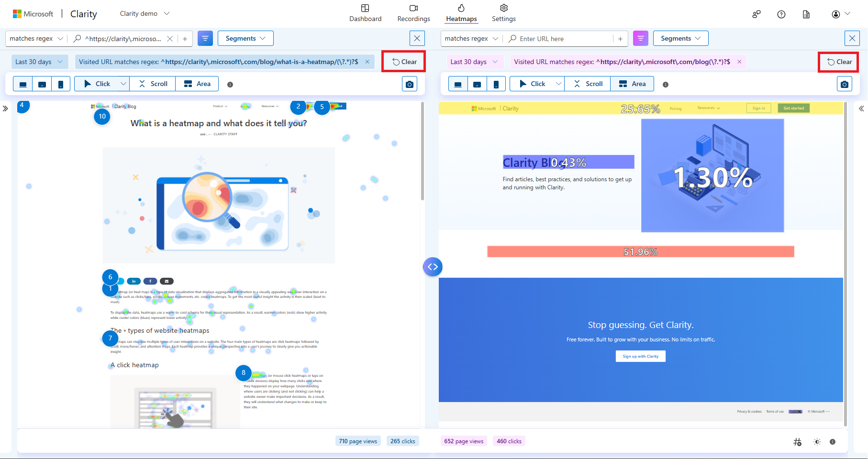This screenshot has width=868, height=459.
Task: Click heatmap marker number 5
Action: tap(322, 107)
